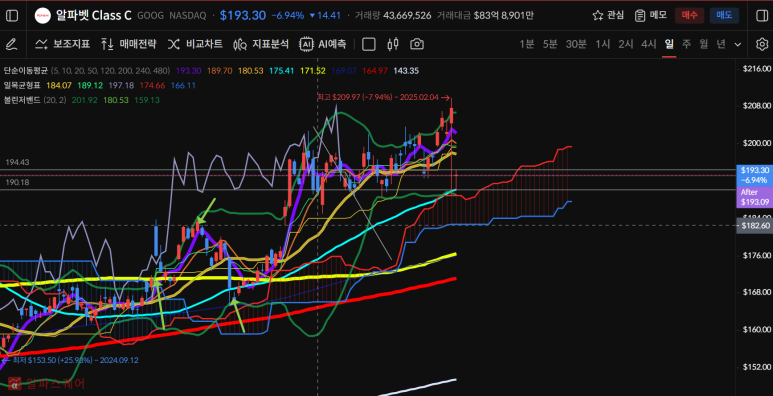
Task: Select 주 weekly timeframe
Action: coord(686,45)
